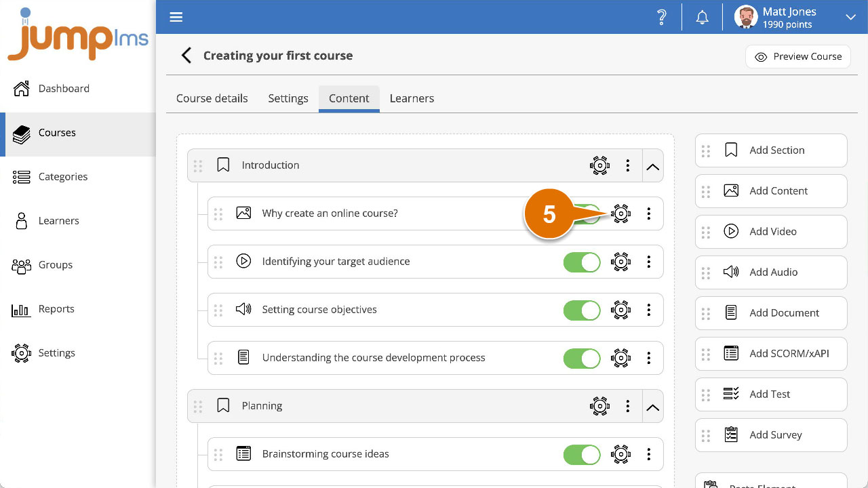
Task: Open Dashboard in sidebar
Action: click(x=78, y=89)
